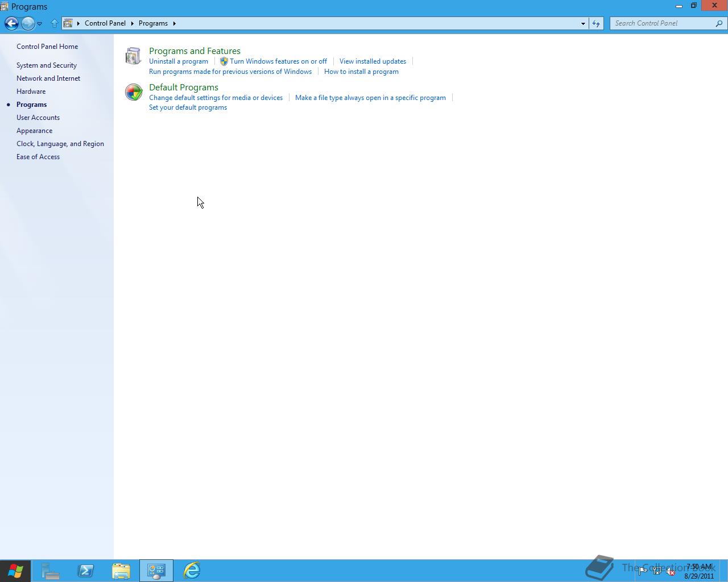Screen dimensions: 728x582
Task: Click the Programs window title bar icon
Action: 5,7
